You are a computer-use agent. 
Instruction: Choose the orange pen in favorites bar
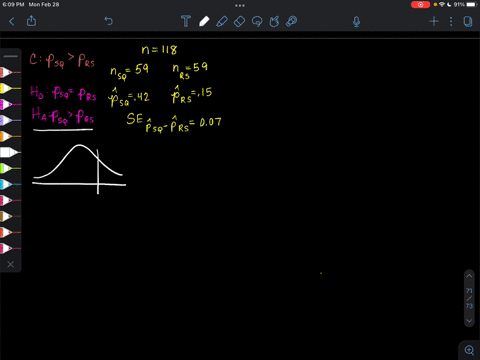[10, 136]
